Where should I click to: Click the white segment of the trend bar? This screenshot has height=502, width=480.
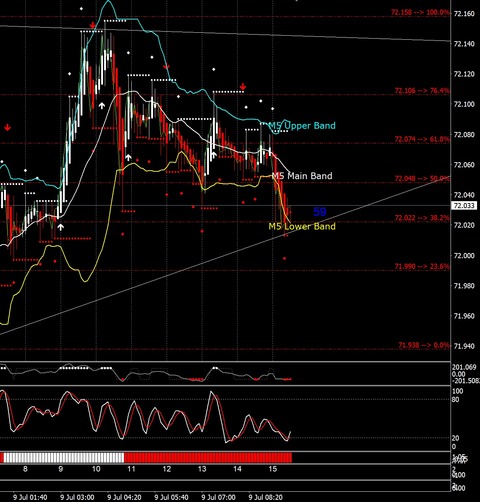(x=63, y=458)
